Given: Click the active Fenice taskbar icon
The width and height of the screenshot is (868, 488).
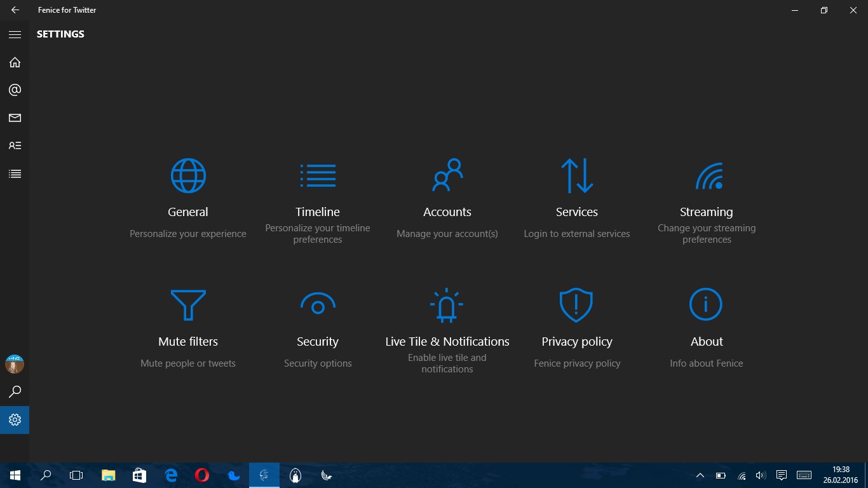Looking at the screenshot, I should click(x=264, y=475).
